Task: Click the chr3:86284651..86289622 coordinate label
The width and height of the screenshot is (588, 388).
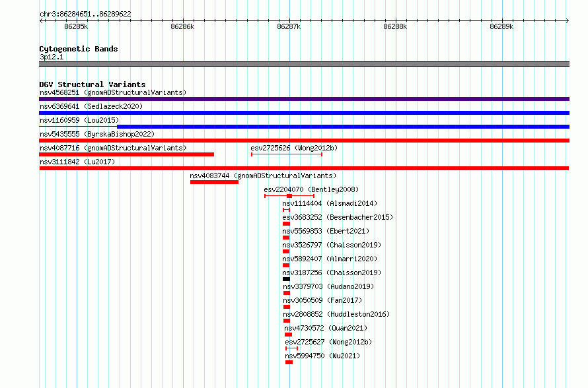Action: [x=85, y=14]
